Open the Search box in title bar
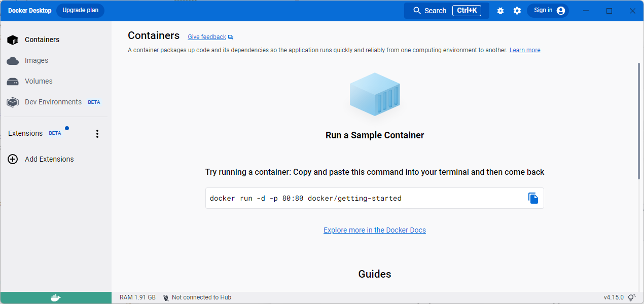644x304 pixels. tap(446, 11)
